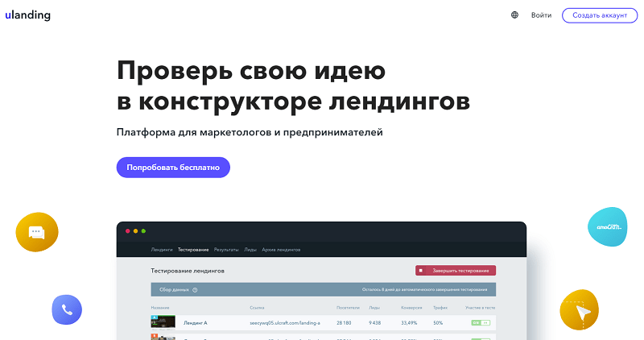This screenshot has width=644, height=340.
Task: Click the green window dot in mockup
Action: [x=143, y=231]
